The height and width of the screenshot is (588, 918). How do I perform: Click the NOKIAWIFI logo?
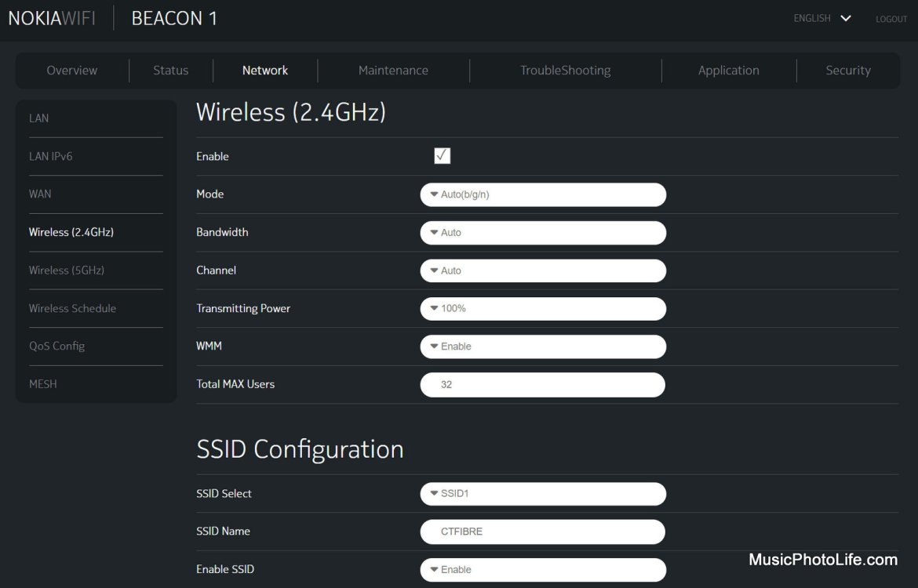click(x=52, y=18)
